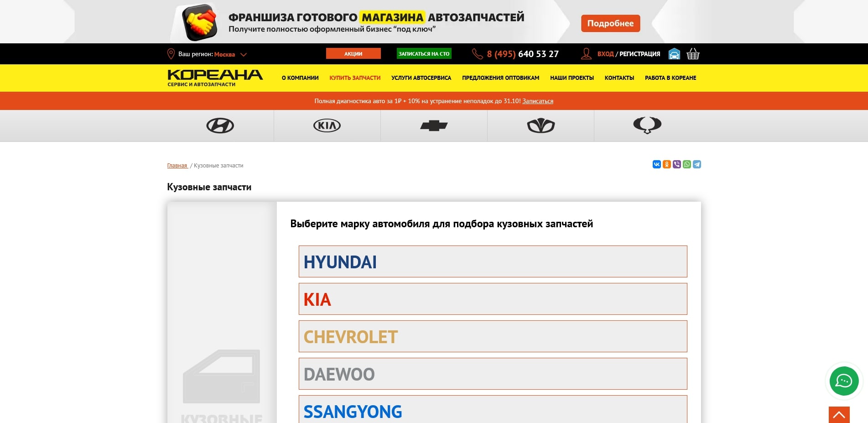
Task: Share page via Telegram icon
Action: (x=696, y=164)
